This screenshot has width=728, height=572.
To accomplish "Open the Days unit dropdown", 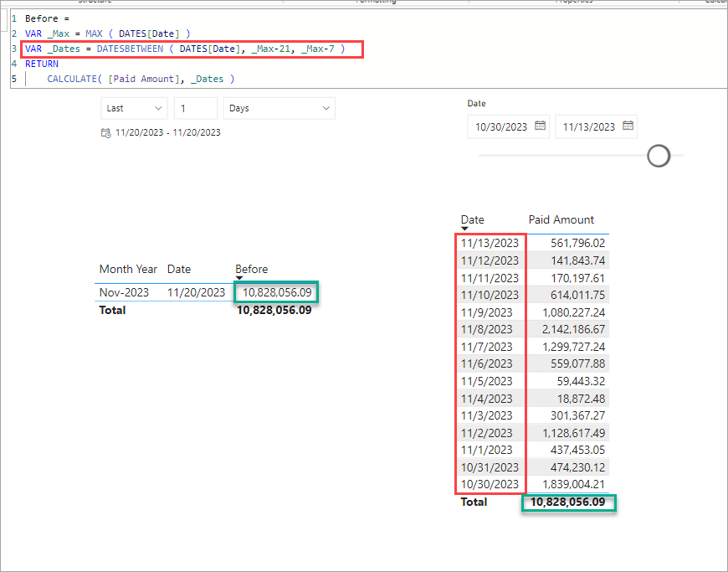I will [x=279, y=108].
